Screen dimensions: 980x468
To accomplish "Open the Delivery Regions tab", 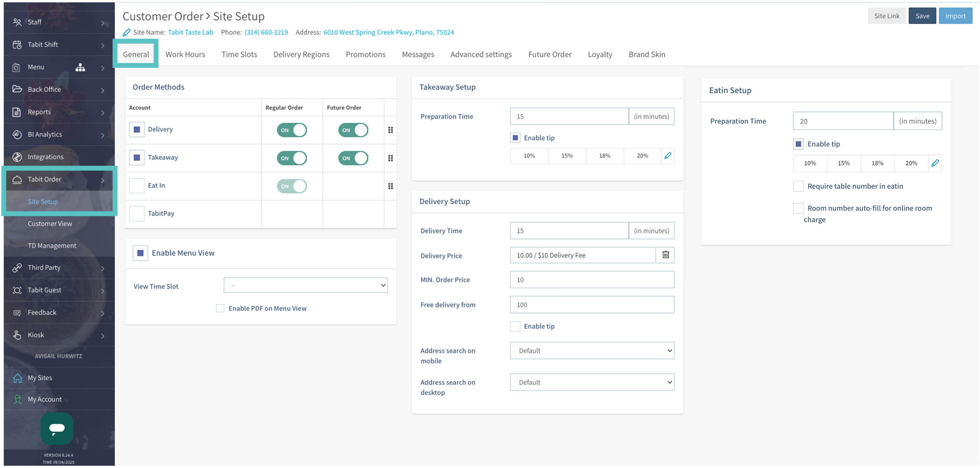I will pos(301,54).
